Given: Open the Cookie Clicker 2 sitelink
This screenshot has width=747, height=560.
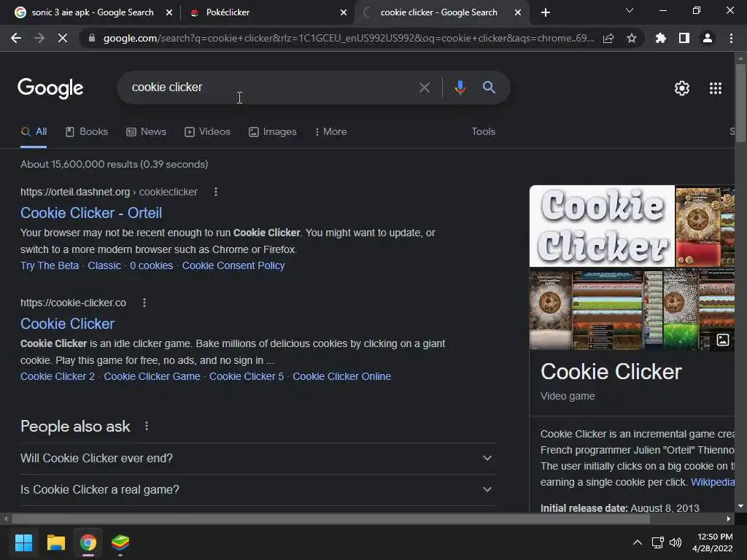Looking at the screenshot, I should click(58, 376).
